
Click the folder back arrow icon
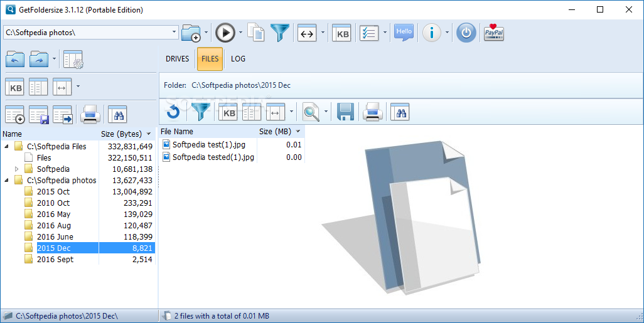(x=15, y=60)
